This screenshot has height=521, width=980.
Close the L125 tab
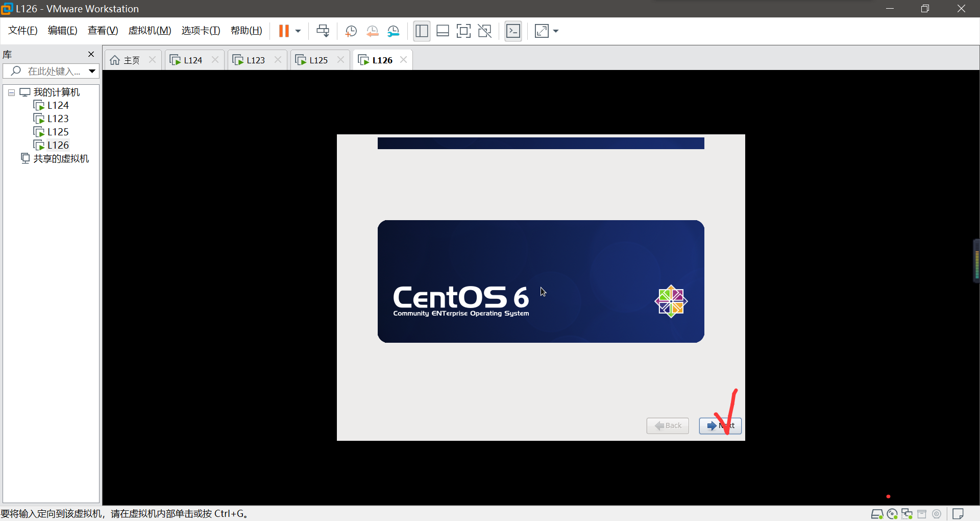[x=340, y=60]
